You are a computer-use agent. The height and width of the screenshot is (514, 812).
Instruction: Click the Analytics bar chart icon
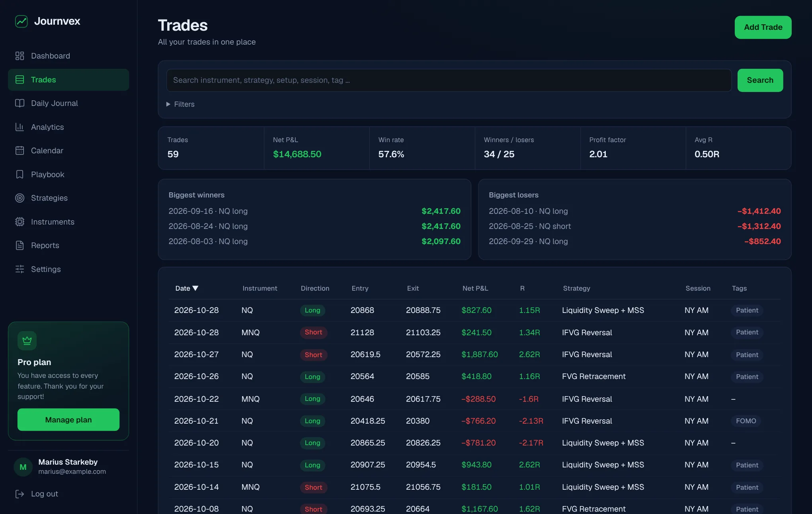[x=20, y=127]
